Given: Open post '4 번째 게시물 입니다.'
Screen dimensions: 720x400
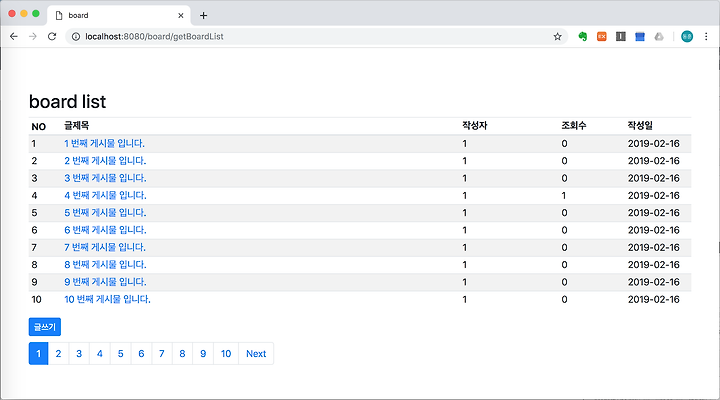Looking at the screenshot, I should (x=105, y=195).
